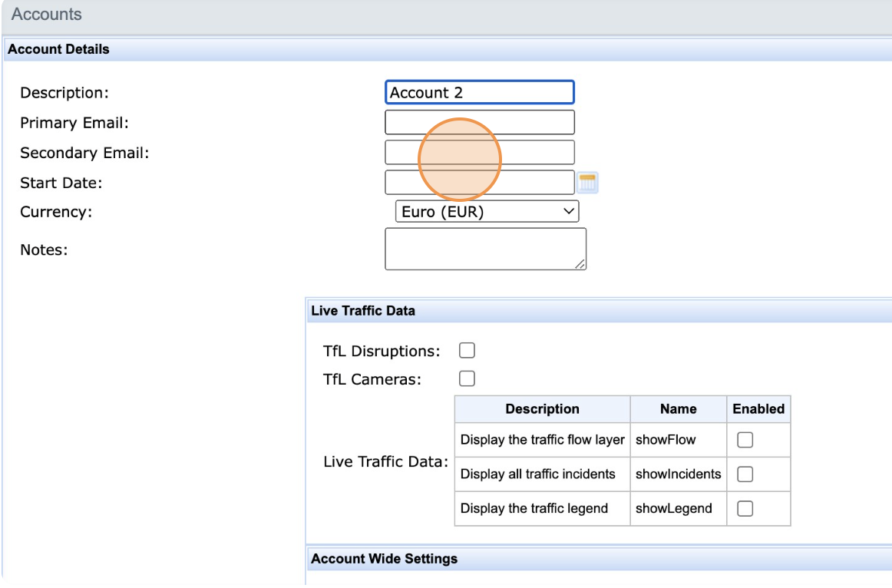
Task: Enable the showFlow traffic option
Action: pos(745,440)
